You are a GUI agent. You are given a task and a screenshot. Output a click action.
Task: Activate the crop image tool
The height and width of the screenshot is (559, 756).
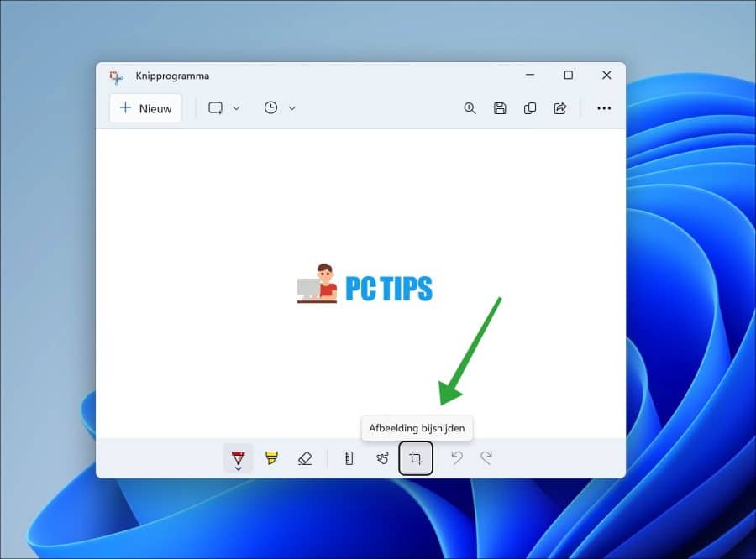coord(416,457)
